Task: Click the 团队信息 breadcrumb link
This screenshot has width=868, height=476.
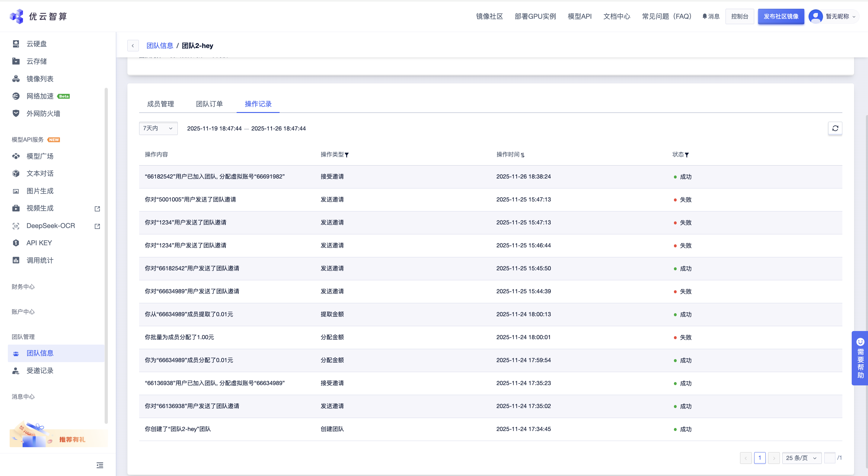Action: (160, 46)
